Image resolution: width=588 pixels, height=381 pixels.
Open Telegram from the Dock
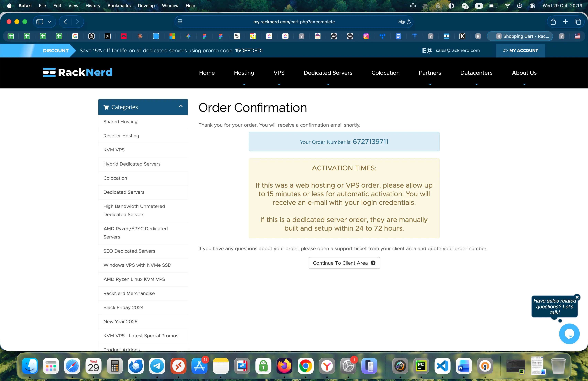pos(157,366)
